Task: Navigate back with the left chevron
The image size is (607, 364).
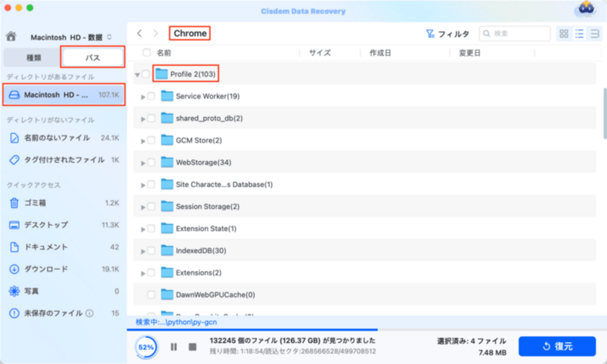Action: point(140,33)
